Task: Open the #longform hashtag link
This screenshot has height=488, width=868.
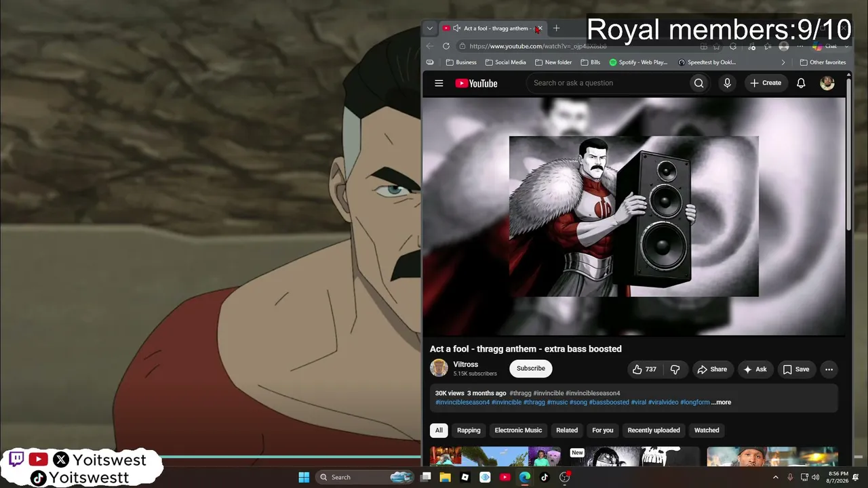Action: 695,403
